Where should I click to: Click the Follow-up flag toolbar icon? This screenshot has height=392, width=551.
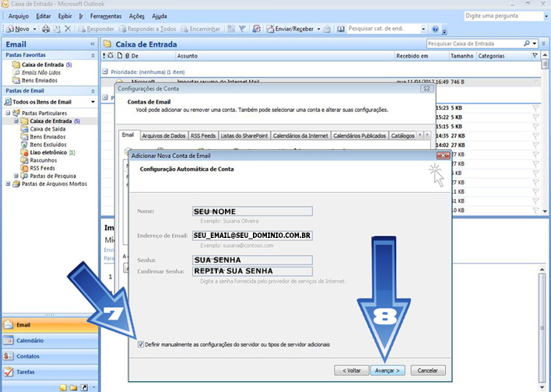click(242, 29)
